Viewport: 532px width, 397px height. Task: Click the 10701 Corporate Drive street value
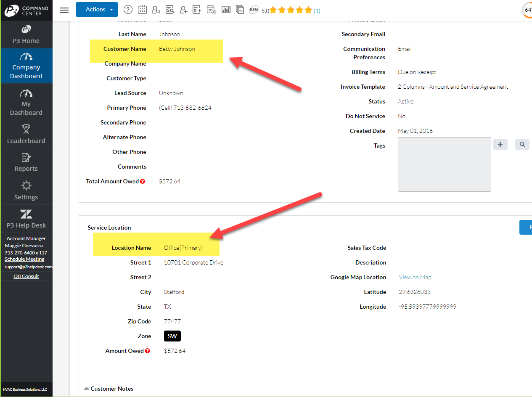193,262
